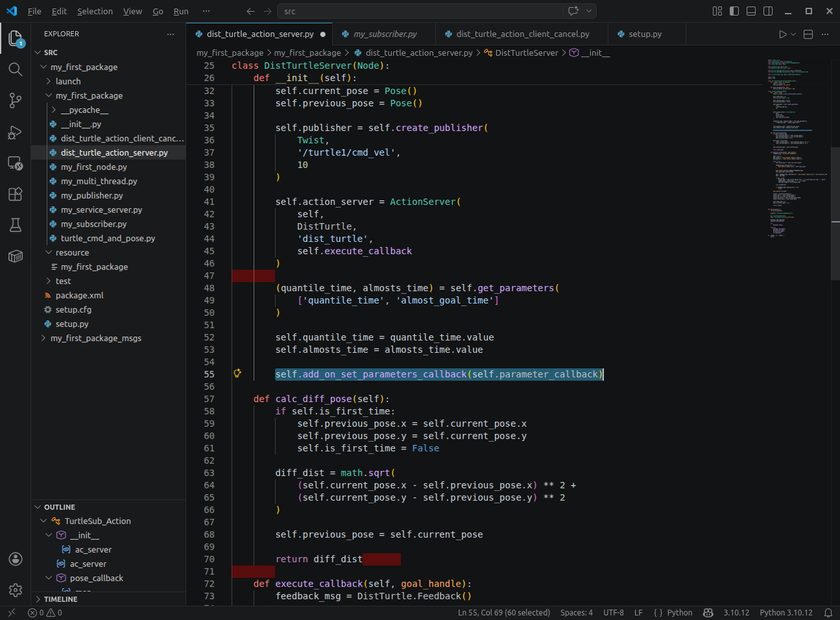840x620 pixels.
Task: Open the Copilot chat dropdown arrow
Action: (x=589, y=11)
